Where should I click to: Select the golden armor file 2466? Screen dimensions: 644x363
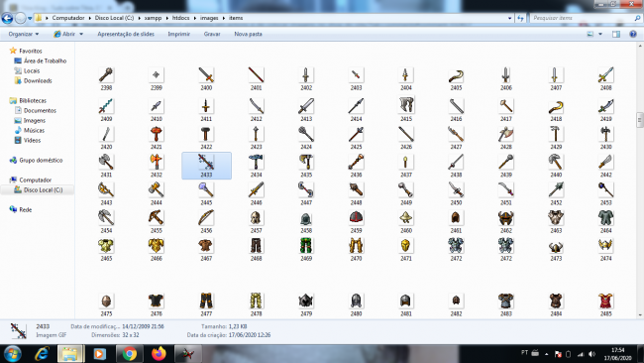coord(157,249)
